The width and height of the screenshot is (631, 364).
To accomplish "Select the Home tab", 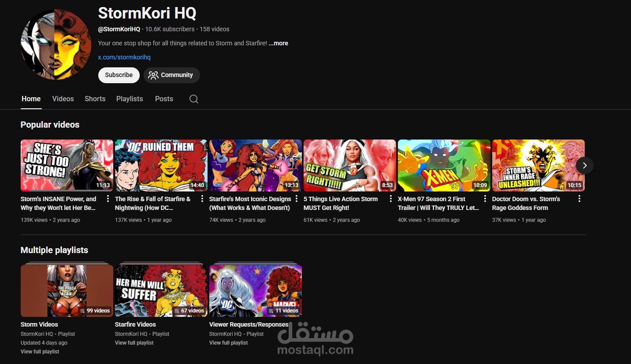I will 31,99.
